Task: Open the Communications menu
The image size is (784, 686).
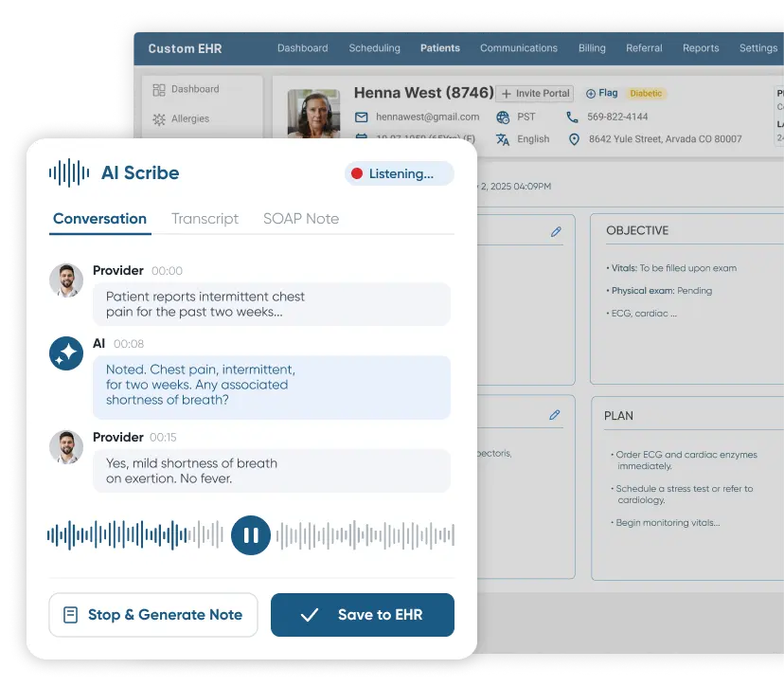Action: (x=519, y=48)
